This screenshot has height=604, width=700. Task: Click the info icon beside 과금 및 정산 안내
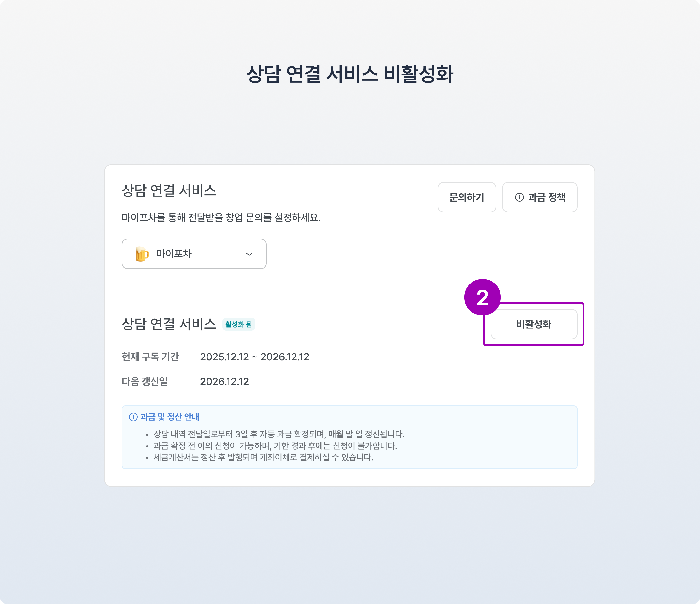tap(133, 417)
